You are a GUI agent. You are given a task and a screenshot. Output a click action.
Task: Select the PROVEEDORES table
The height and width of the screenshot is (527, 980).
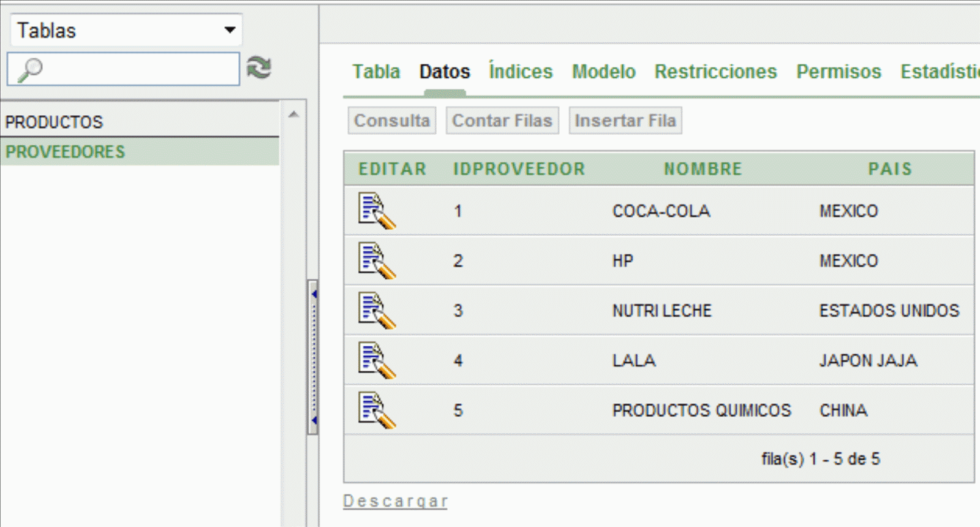click(x=140, y=151)
